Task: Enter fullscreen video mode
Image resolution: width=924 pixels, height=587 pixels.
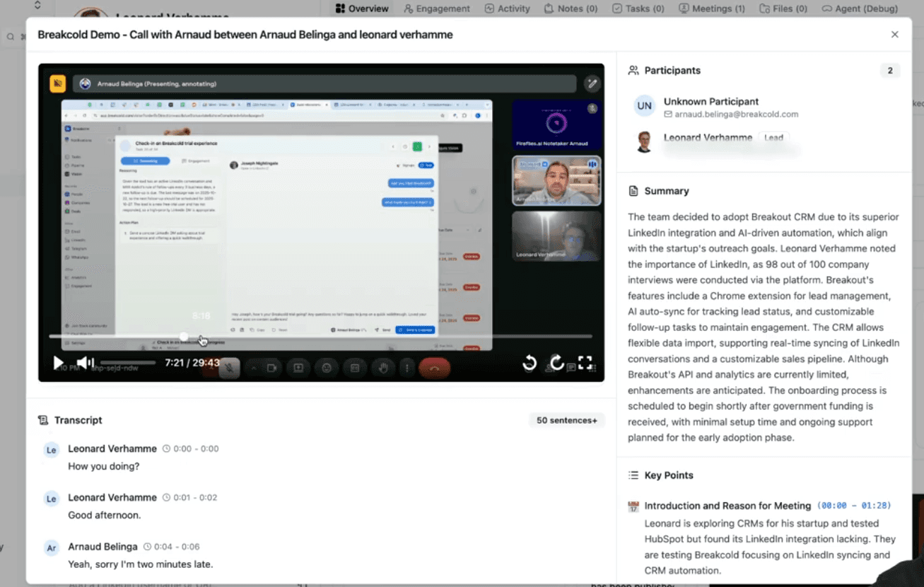Action: tap(585, 363)
